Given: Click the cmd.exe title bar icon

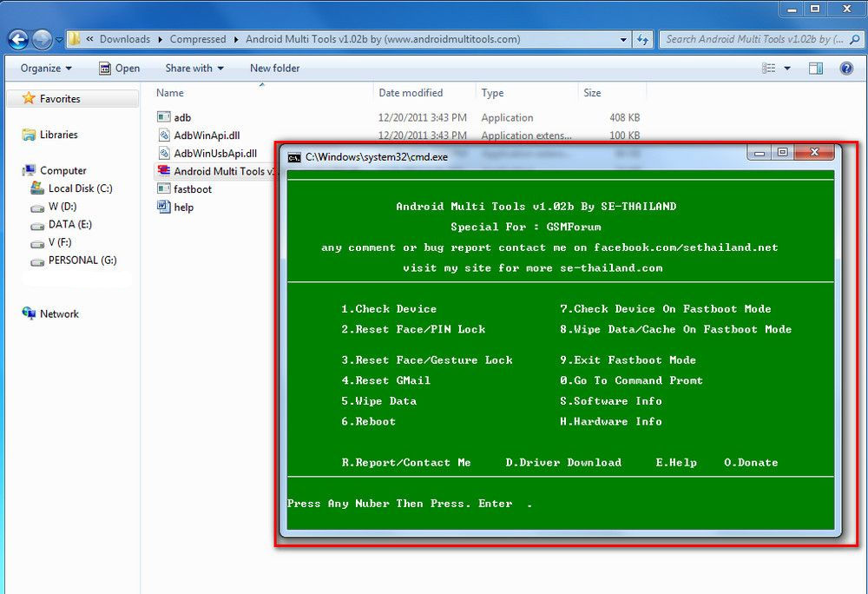Looking at the screenshot, I should coord(294,158).
